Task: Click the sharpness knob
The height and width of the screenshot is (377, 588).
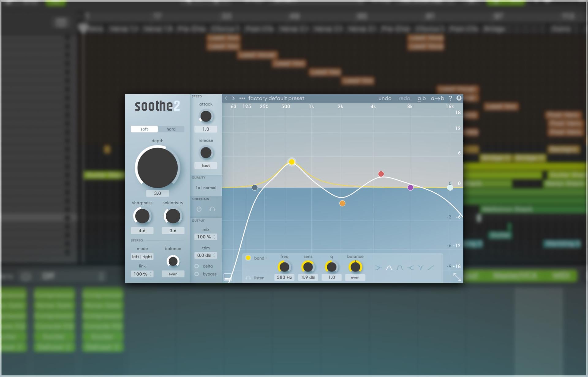Action: point(142,216)
